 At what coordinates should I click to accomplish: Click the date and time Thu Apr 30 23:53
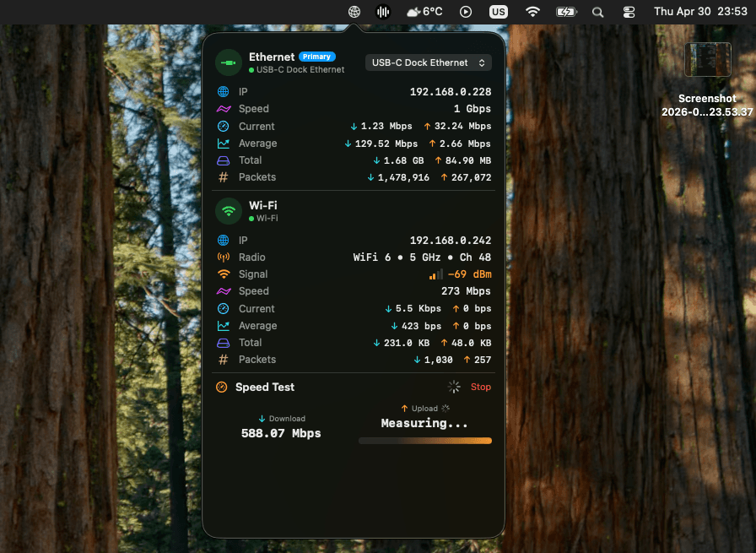coord(700,12)
